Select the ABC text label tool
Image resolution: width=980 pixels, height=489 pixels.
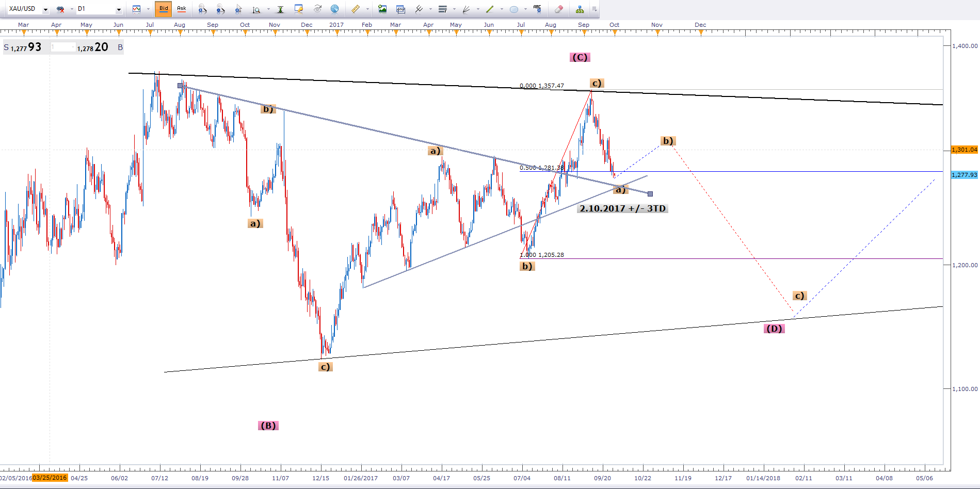tap(537, 9)
